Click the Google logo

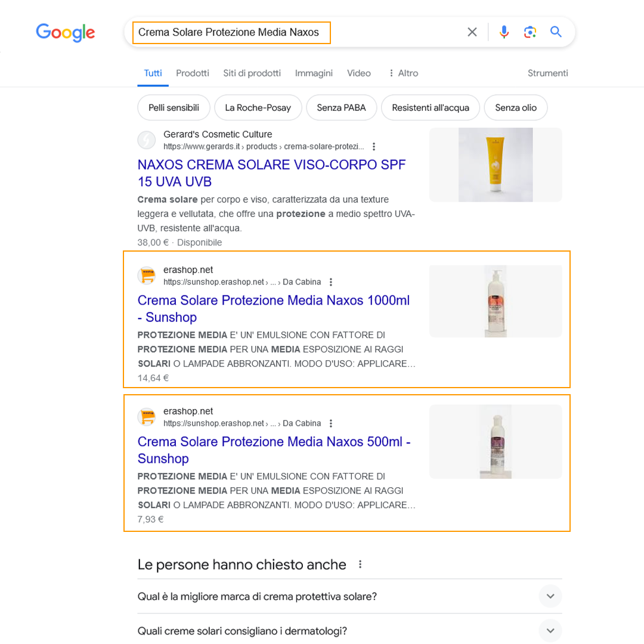66,32
